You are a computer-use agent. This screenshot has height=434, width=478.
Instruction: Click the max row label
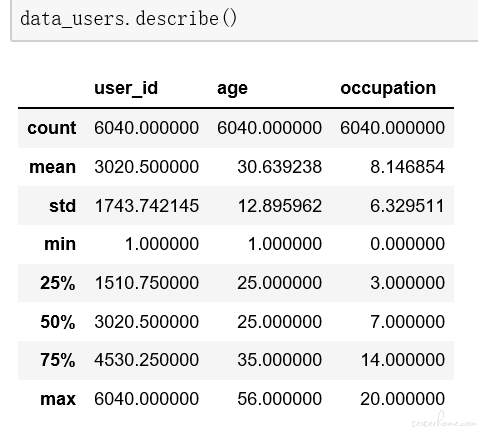tap(58, 399)
